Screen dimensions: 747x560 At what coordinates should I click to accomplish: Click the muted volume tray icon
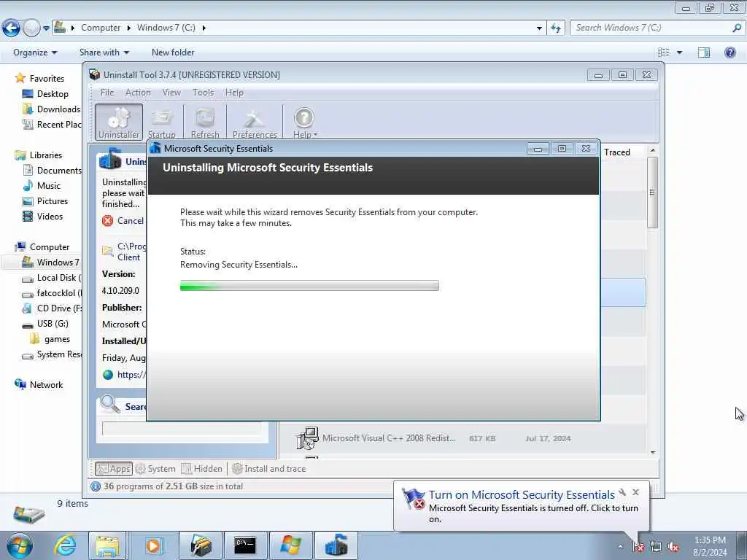click(x=673, y=547)
